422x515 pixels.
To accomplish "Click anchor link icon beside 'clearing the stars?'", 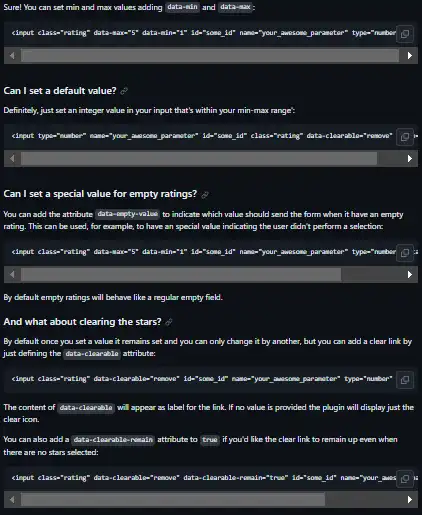I will coord(169,322).
